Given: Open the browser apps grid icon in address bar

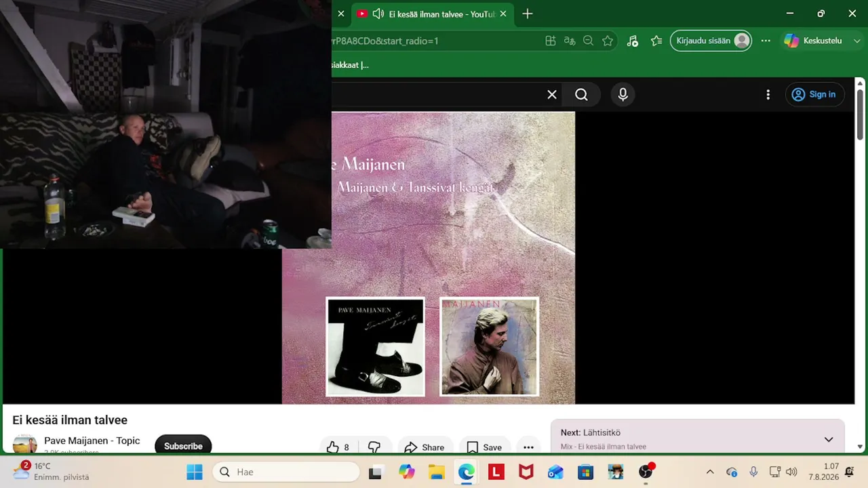Looking at the screenshot, I should point(551,41).
